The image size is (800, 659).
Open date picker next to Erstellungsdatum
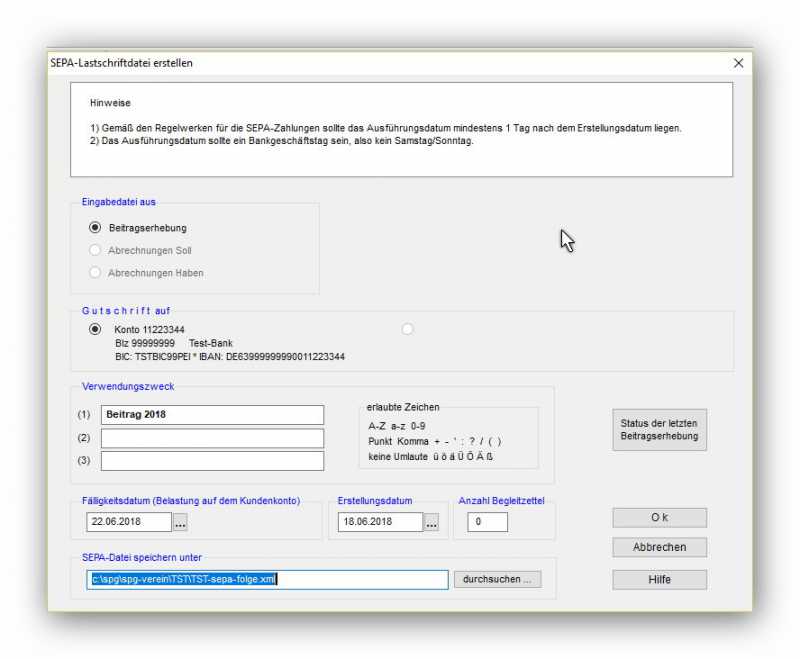click(431, 522)
